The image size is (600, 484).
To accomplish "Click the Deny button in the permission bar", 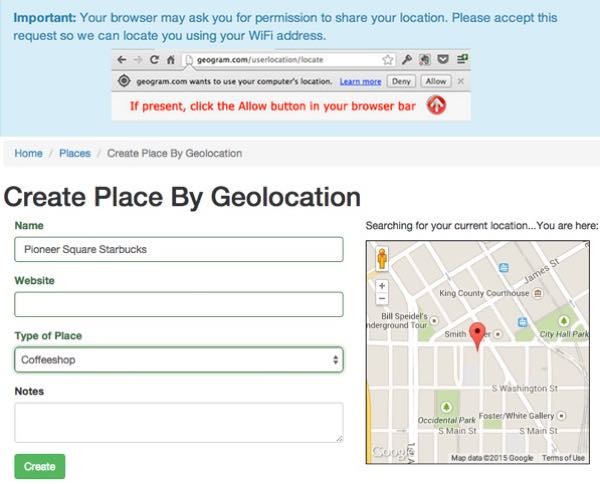I will pyautogui.click(x=401, y=81).
